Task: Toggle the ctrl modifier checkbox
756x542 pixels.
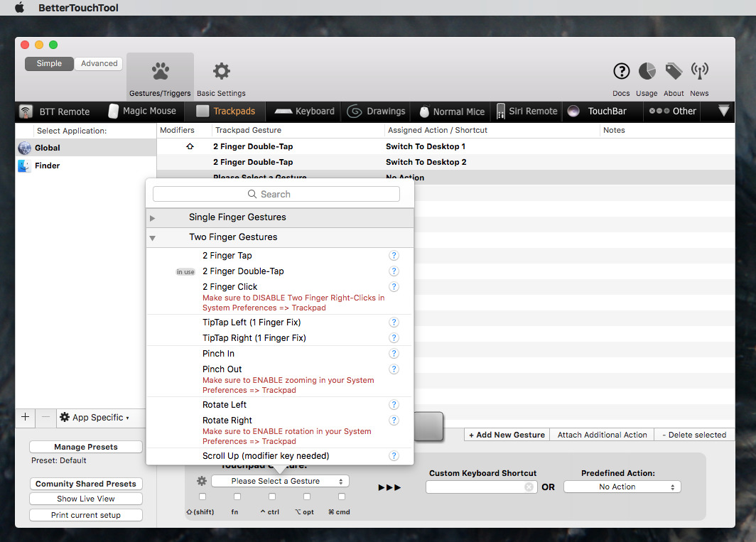Action: pos(272,497)
